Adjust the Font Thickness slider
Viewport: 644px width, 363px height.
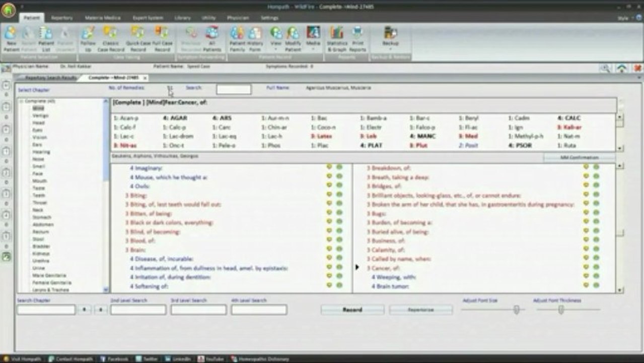[x=561, y=310]
